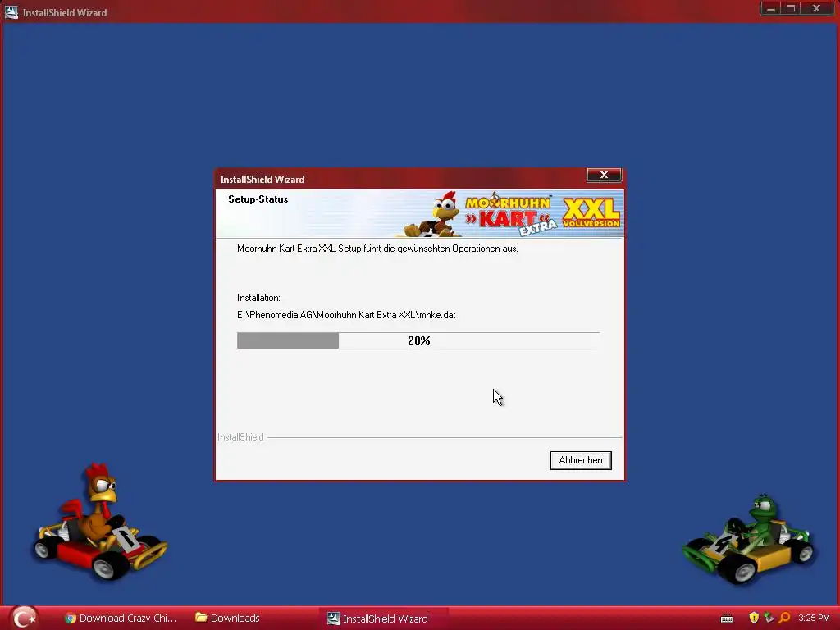The height and width of the screenshot is (630, 840).
Task: Cancel the setup with the Abbrechen button
Action: click(x=581, y=460)
